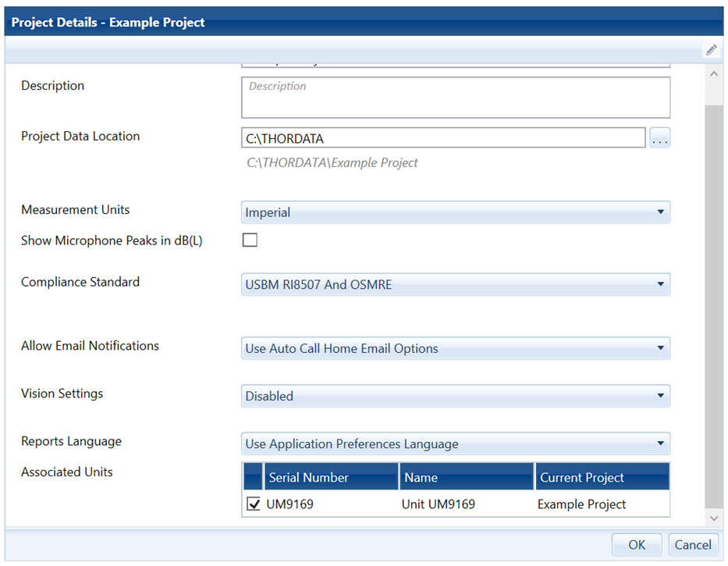Sort by Serial Number column header
This screenshot has height=566, width=728.
[x=331, y=477]
